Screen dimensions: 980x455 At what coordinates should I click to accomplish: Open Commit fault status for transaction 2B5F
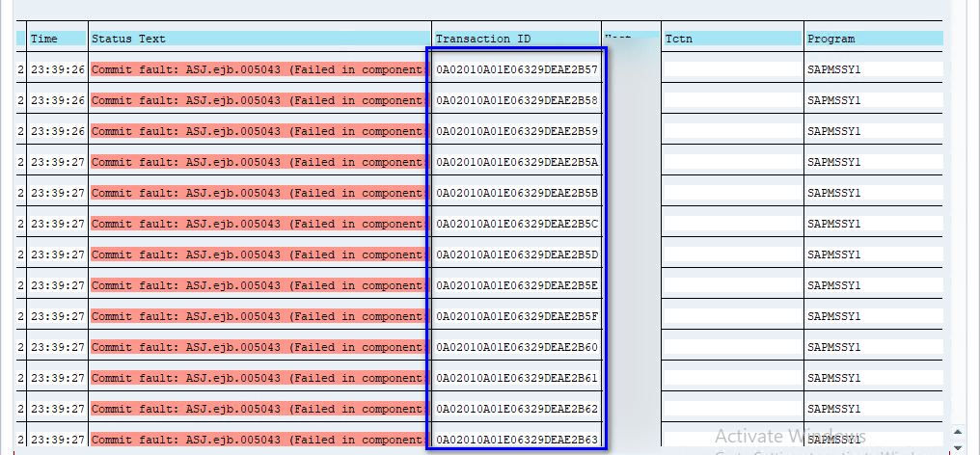(257, 316)
